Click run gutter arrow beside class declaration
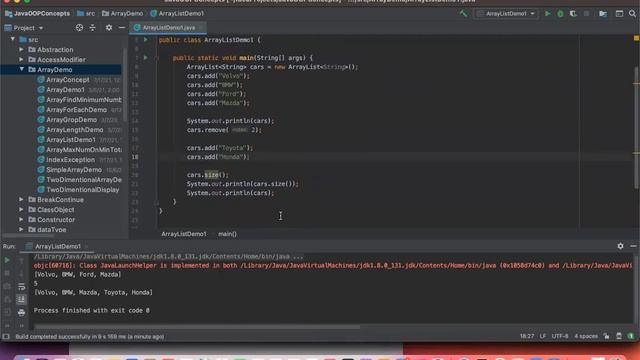Viewport: 640px width, 360px height. tap(146, 40)
